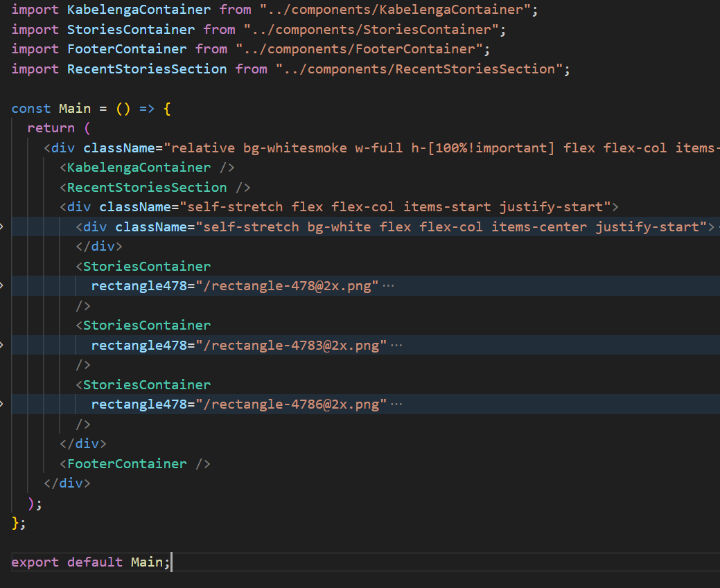This screenshot has width=720, height=588.
Task: Select the RecentStoriesSection component tag in JSX
Action: (x=146, y=187)
